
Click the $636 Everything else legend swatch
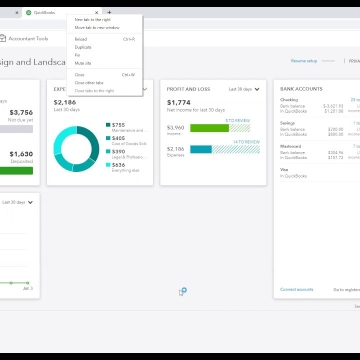point(108,165)
